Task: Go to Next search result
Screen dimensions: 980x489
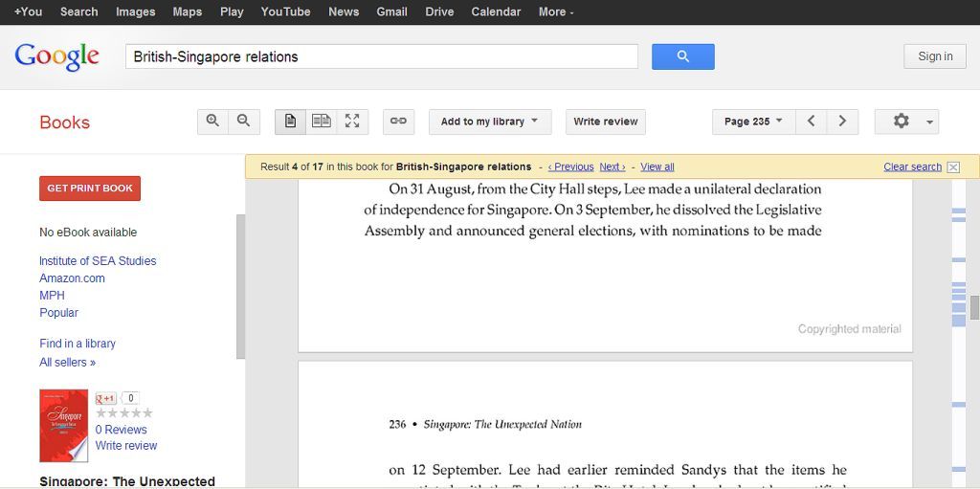Action: click(x=612, y=167)
